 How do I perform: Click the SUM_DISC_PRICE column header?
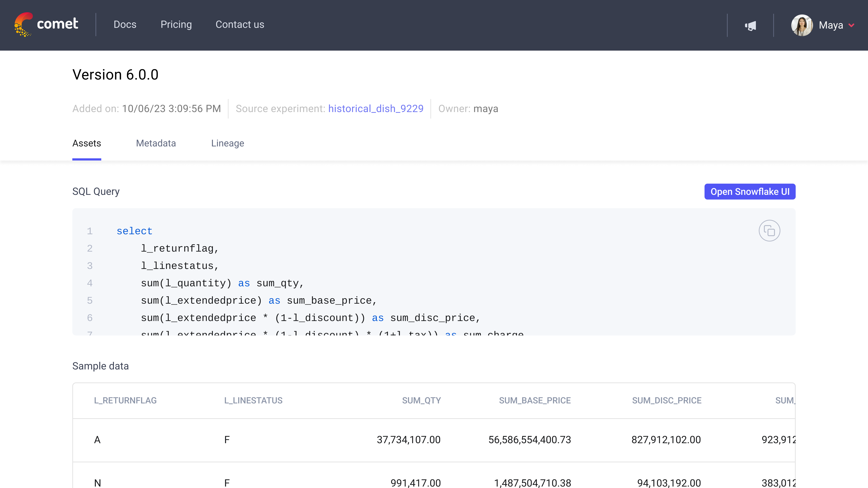[x=667, y=401]
